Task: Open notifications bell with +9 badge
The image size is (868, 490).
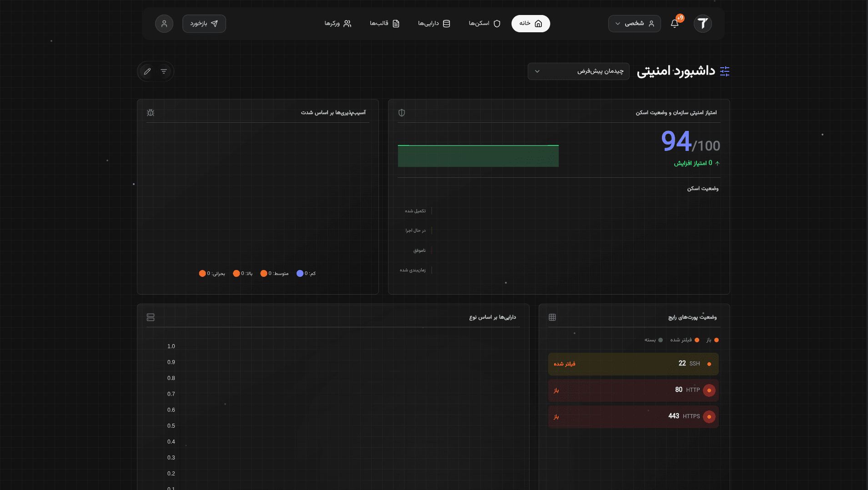Action: [x=675, y=23]
